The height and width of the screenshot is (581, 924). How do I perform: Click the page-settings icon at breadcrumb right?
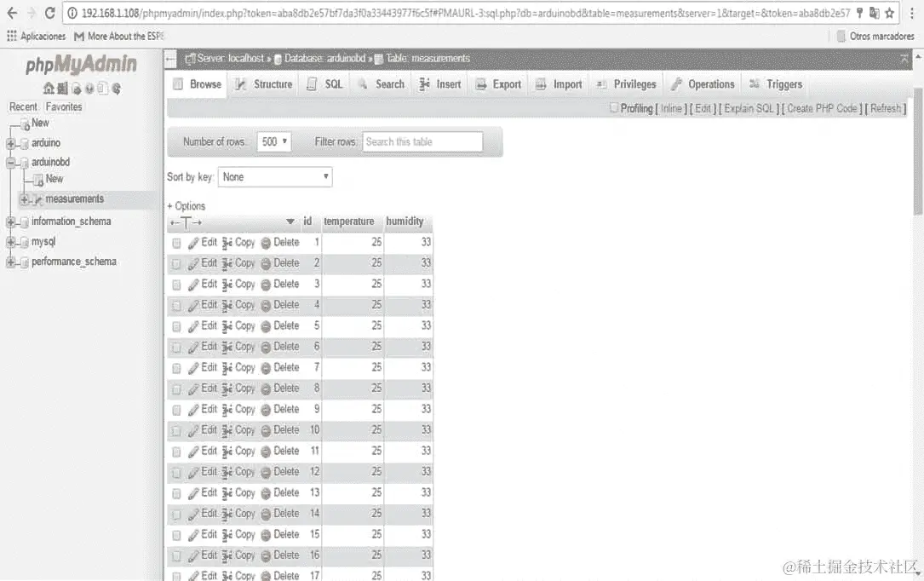pyautogui.click(x=904, y=58)
